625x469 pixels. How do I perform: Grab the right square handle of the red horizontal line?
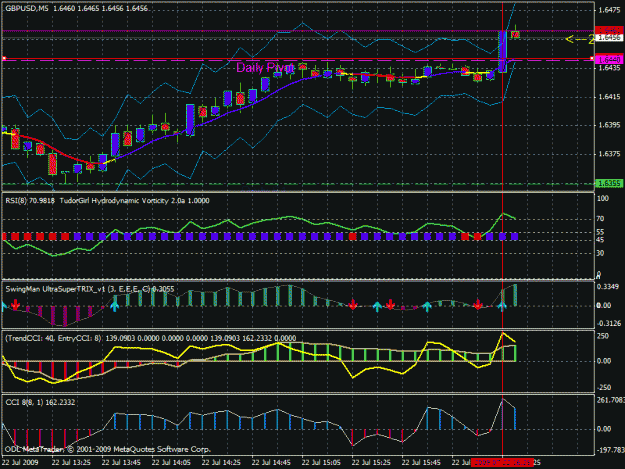[x=592, y=59]
